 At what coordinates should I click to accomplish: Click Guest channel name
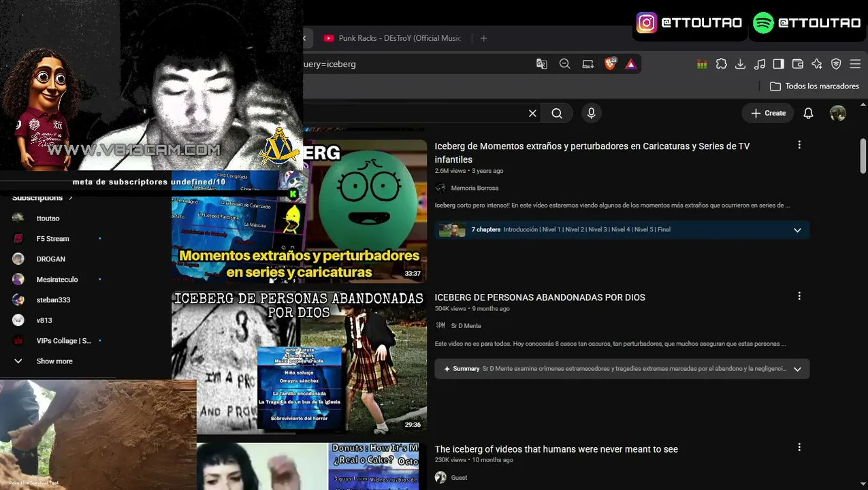[460, 478]
